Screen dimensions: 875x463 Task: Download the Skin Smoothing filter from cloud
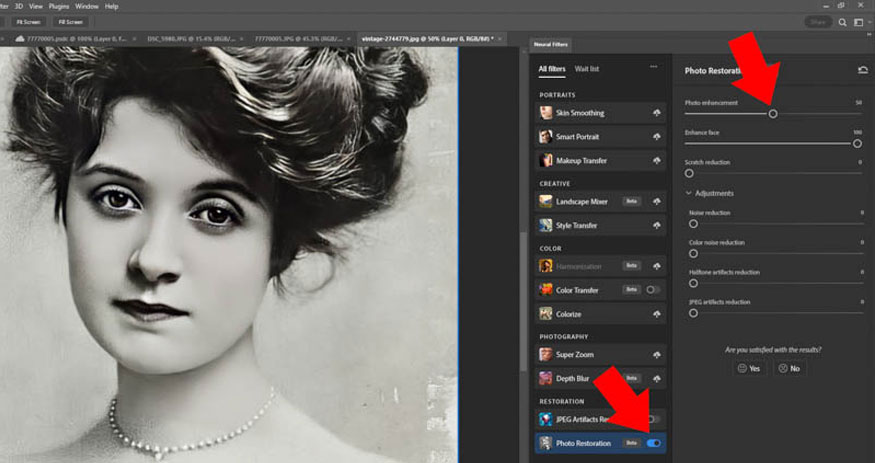657,113
